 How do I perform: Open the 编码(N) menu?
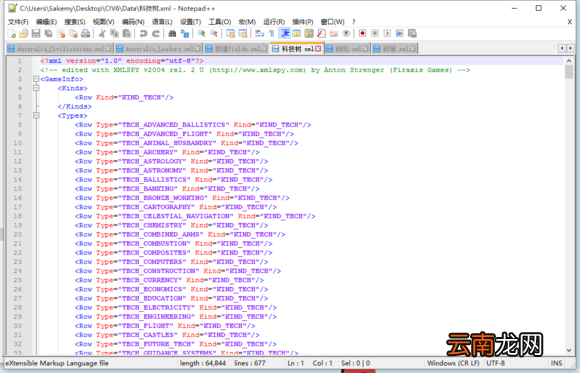click(133, 22)
